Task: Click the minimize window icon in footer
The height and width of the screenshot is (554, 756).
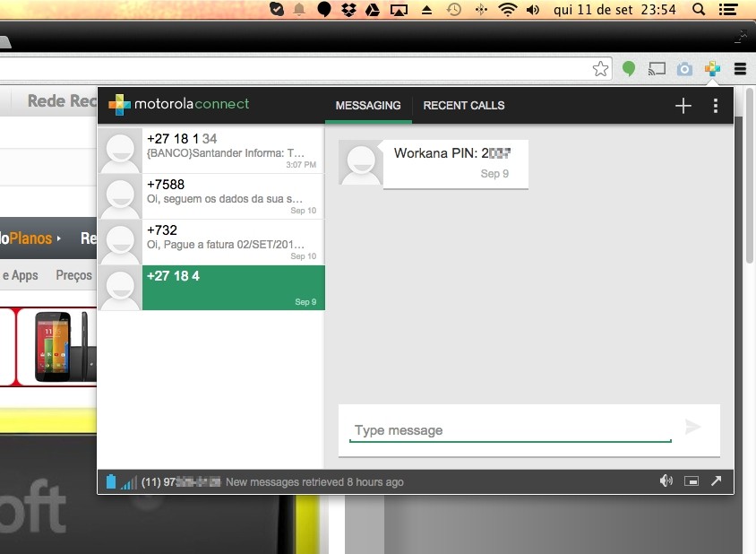Action: pyautogui.click(x=691, y=481)
